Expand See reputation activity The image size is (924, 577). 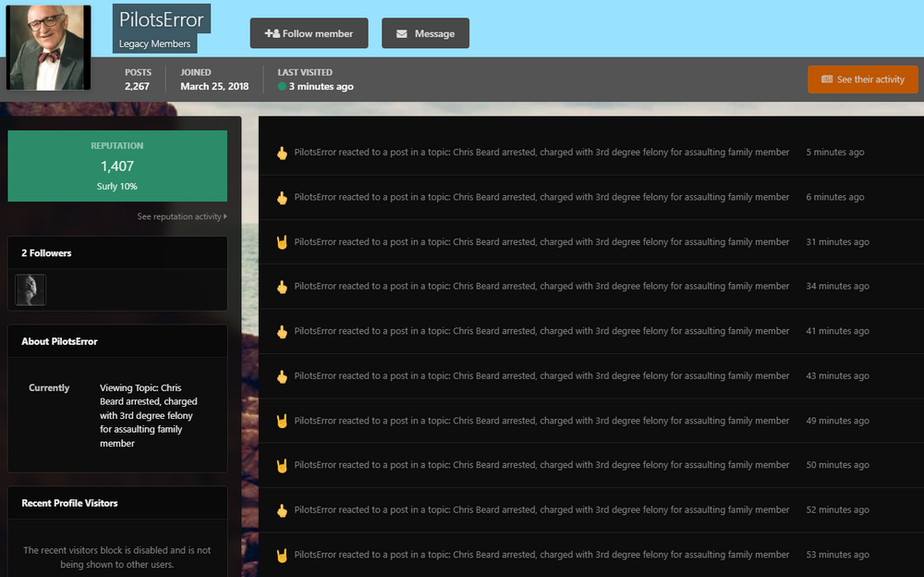pyautogui.click(x=181, y=216)
